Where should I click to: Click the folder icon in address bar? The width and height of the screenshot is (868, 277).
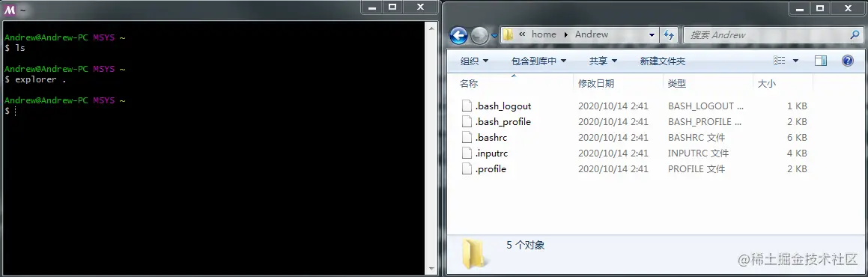509,34
